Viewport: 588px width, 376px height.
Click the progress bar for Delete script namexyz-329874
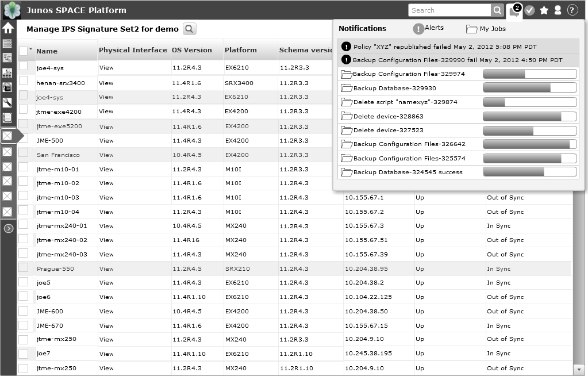click(x=529, y=102)
